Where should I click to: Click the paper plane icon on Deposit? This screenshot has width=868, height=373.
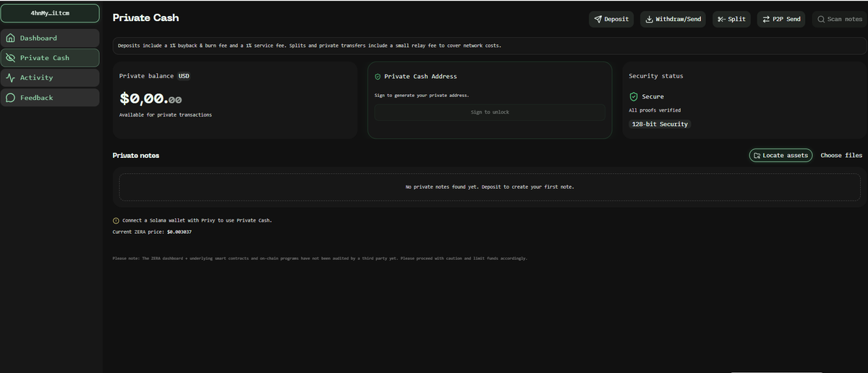(597, 19)
